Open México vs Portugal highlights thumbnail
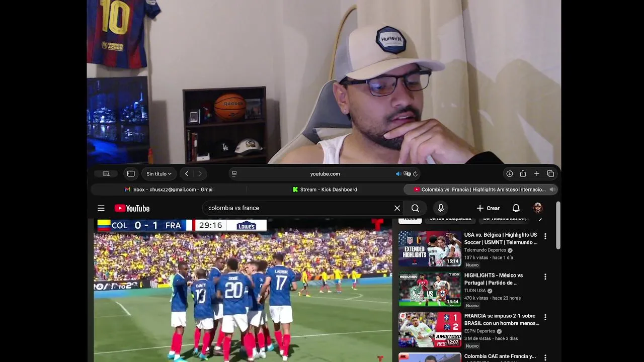The width and height of the screenshot is (644, 362). click(430, 289)
